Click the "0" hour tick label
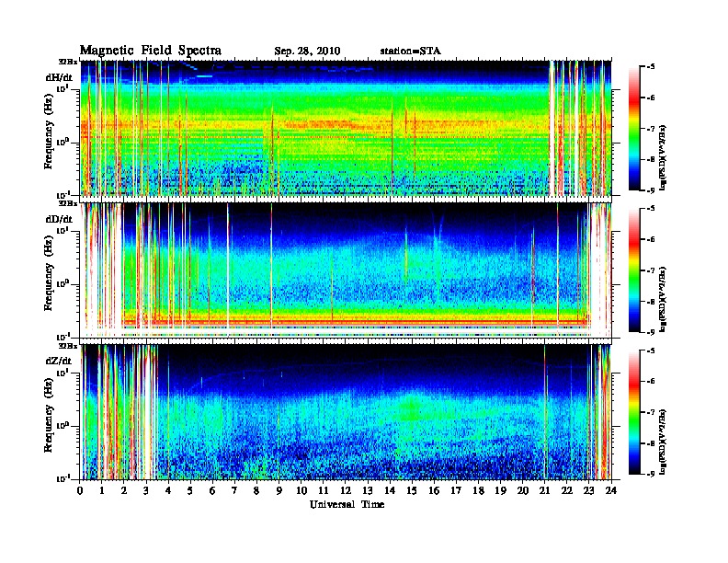This screenshot has height=563, width=728. coord(80,490)
